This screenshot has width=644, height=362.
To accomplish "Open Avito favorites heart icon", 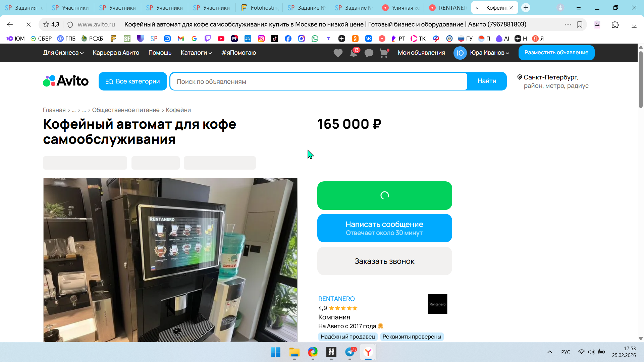I will [x=338, y=53].
